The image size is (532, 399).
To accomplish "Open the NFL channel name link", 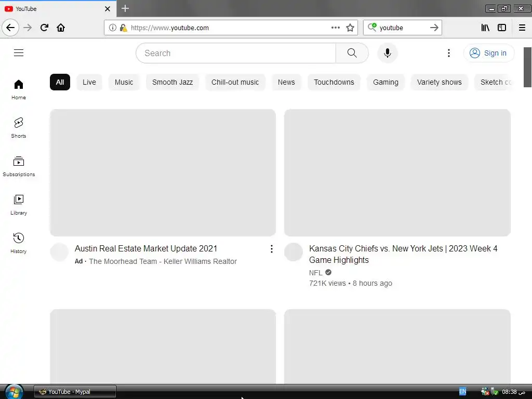I will point(315,273).
